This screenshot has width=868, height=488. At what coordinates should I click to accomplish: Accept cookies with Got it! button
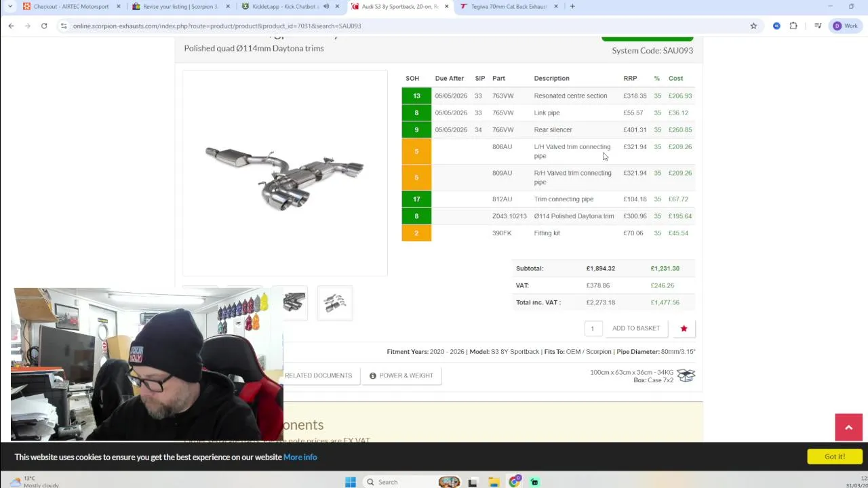[x=835, y=457]
